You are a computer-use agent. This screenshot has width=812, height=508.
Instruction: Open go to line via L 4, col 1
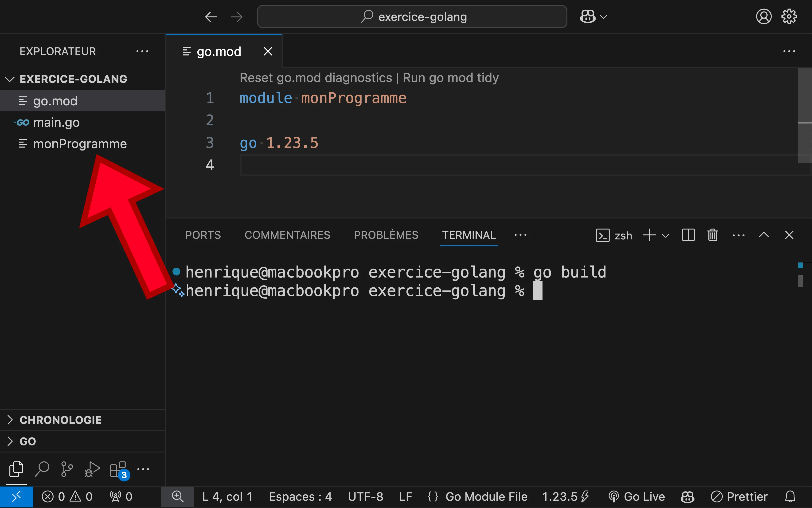227,496
